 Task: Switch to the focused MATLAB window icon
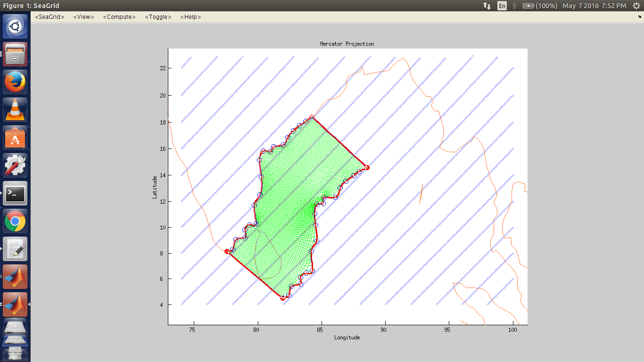point(15,304)
